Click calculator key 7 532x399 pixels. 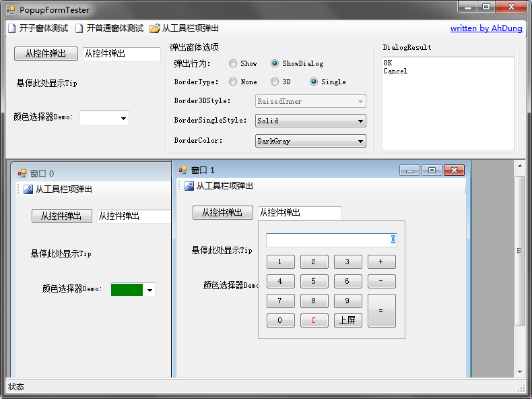(281, 301)
